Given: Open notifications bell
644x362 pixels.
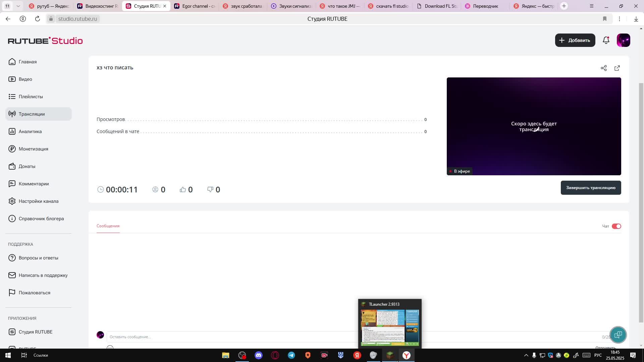Looking at the screenshot, I should pos(606,40).
